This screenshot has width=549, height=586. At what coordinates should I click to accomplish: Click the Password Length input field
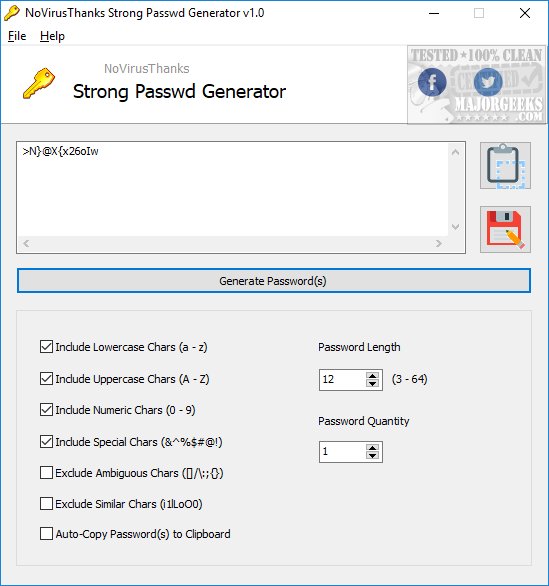(x=343, y=380)
